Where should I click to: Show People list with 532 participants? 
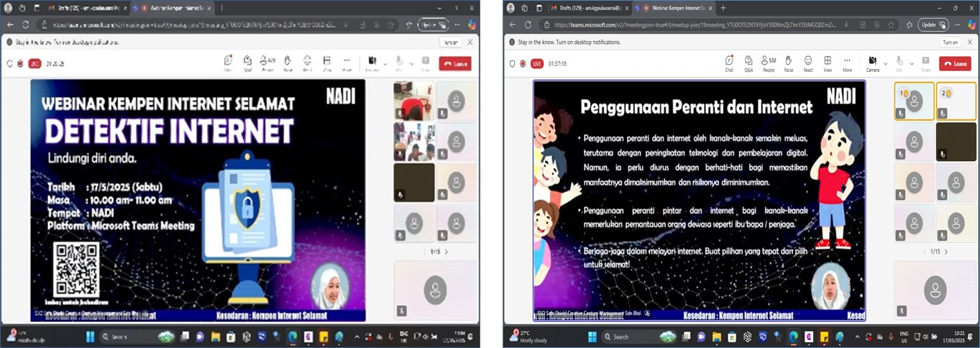click(x=769, y=63)
